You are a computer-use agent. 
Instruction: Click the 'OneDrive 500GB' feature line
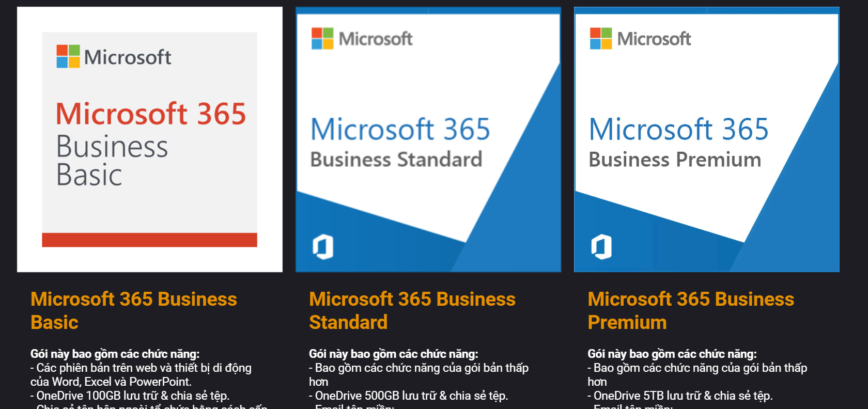[408, 396]
